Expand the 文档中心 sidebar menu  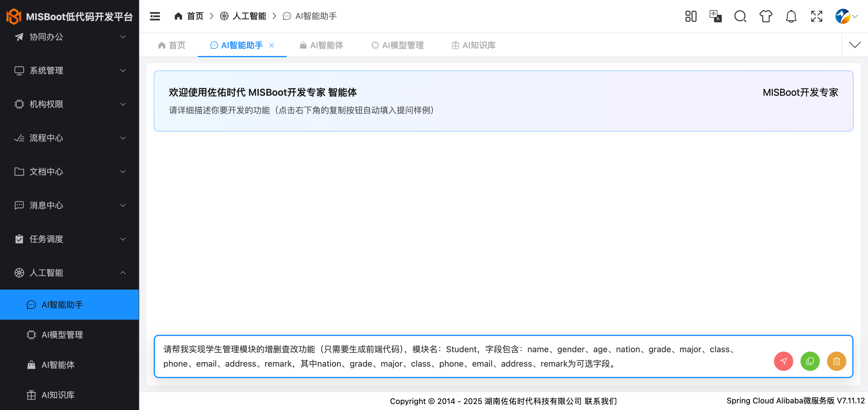(x=69, y=171)
